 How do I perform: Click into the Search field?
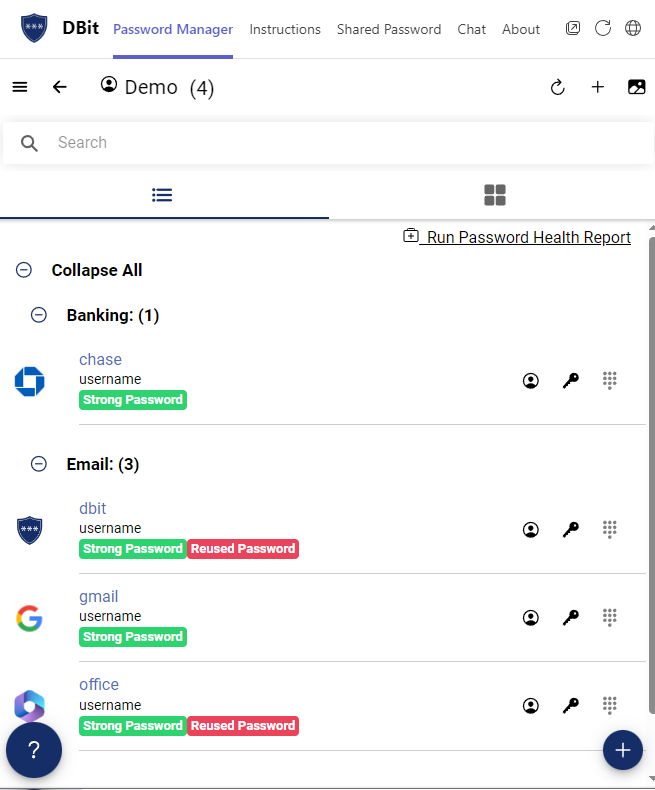328,143
